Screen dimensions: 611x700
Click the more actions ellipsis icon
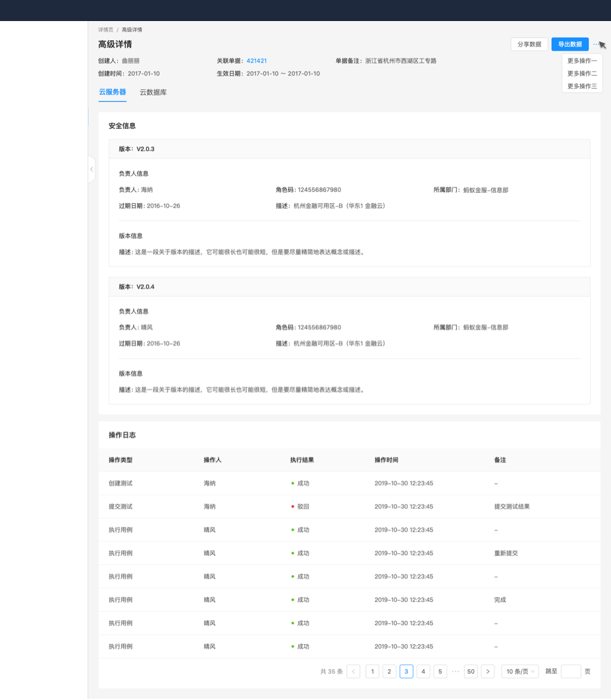click(596, 44)
